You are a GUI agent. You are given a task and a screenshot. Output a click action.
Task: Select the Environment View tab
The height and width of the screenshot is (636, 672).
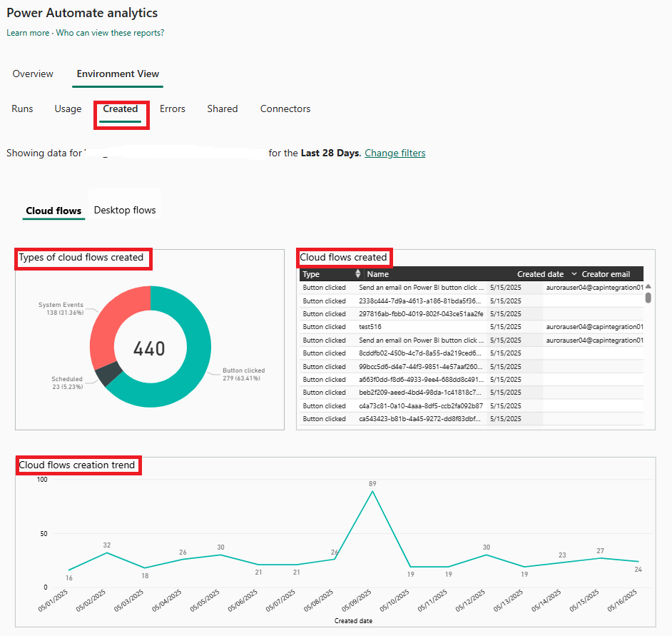pos(118,74)
